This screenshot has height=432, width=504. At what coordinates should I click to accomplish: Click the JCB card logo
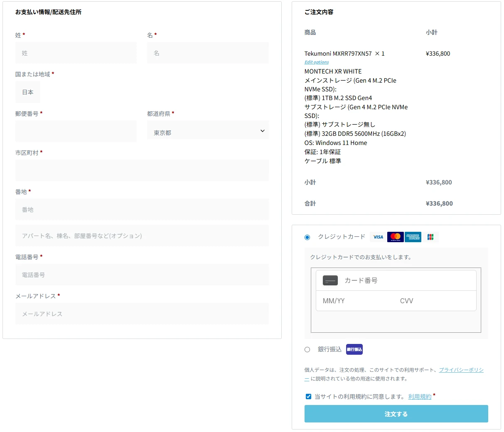(430, 237)
